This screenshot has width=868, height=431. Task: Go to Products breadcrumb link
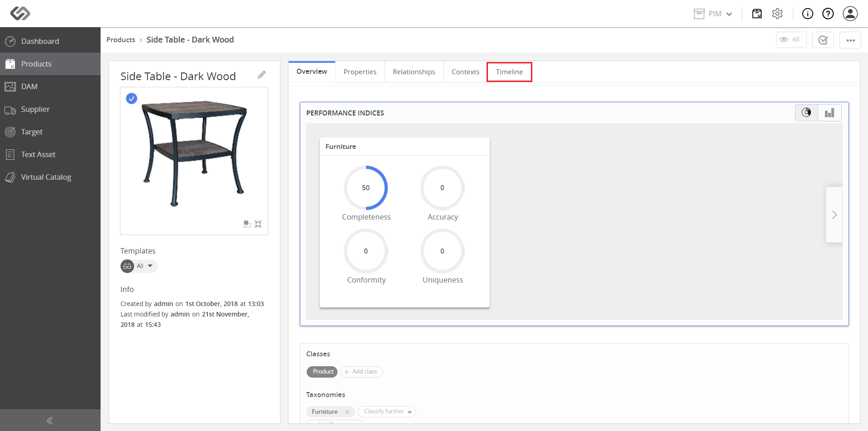pyautogui.click(x=121, y=40)
